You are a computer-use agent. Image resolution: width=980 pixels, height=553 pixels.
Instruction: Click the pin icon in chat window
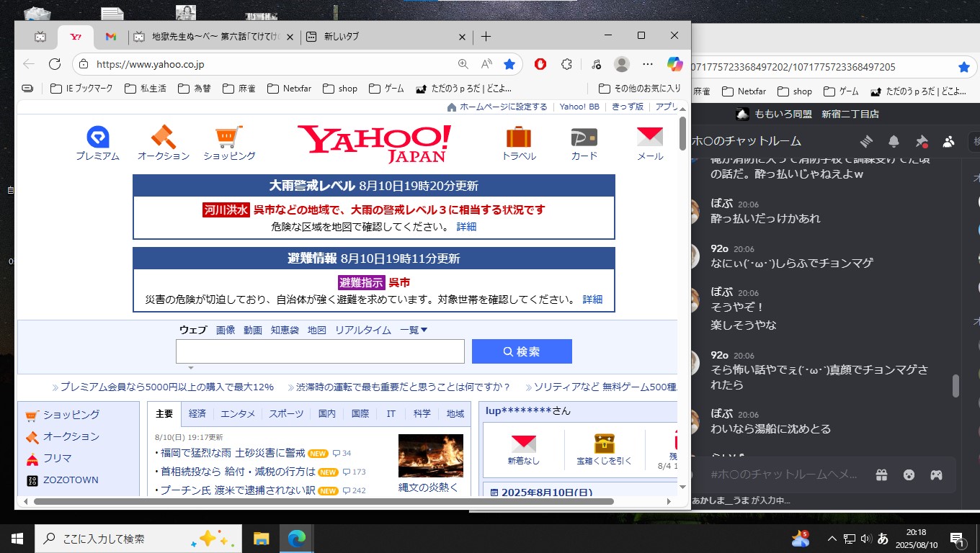coord(921,141)
